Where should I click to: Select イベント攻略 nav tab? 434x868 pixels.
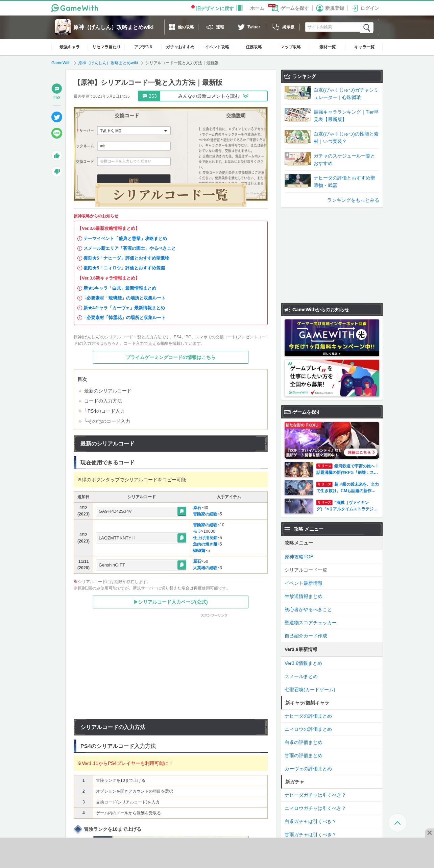217,47
